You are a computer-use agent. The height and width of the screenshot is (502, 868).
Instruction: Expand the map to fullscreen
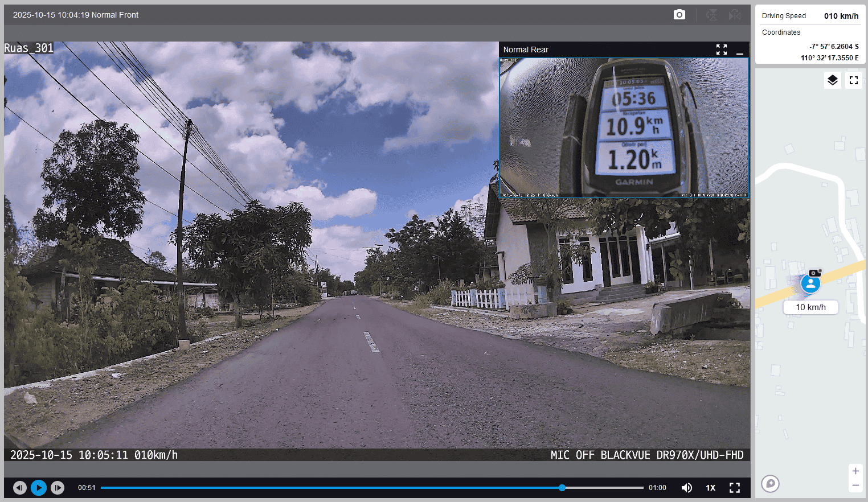853,80
